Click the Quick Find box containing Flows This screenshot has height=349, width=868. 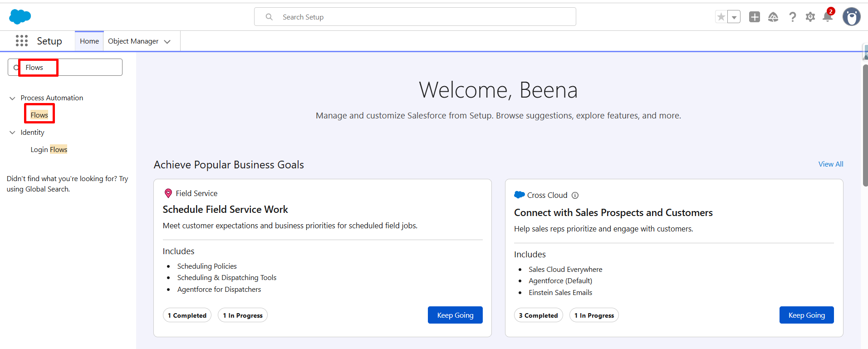(65, 67)
